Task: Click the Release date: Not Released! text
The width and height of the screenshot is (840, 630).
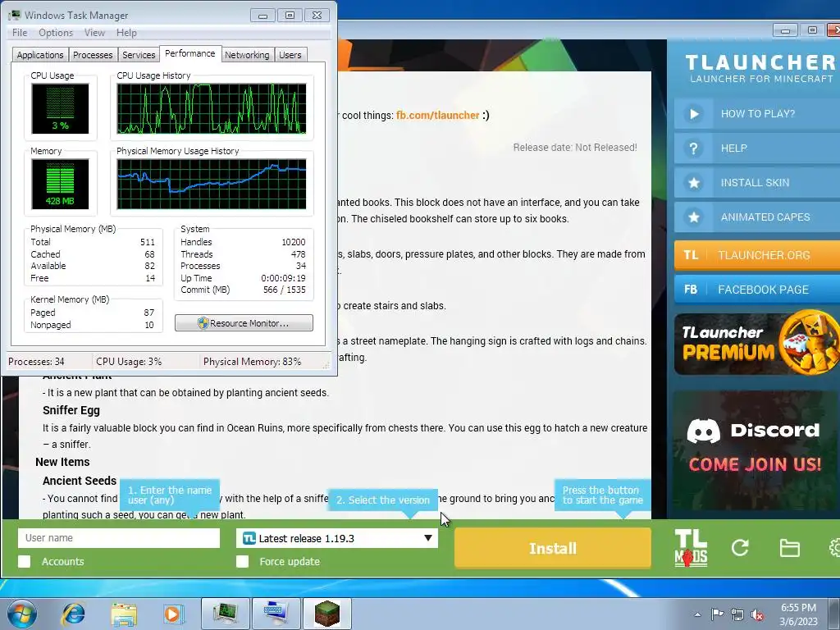Action: (575, 148)
